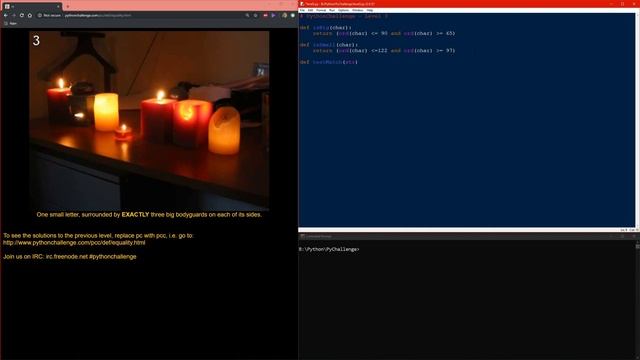Open the Format menu in IDLE editor
The width and height of the screenshot is (640, 360).
(321, 10)
